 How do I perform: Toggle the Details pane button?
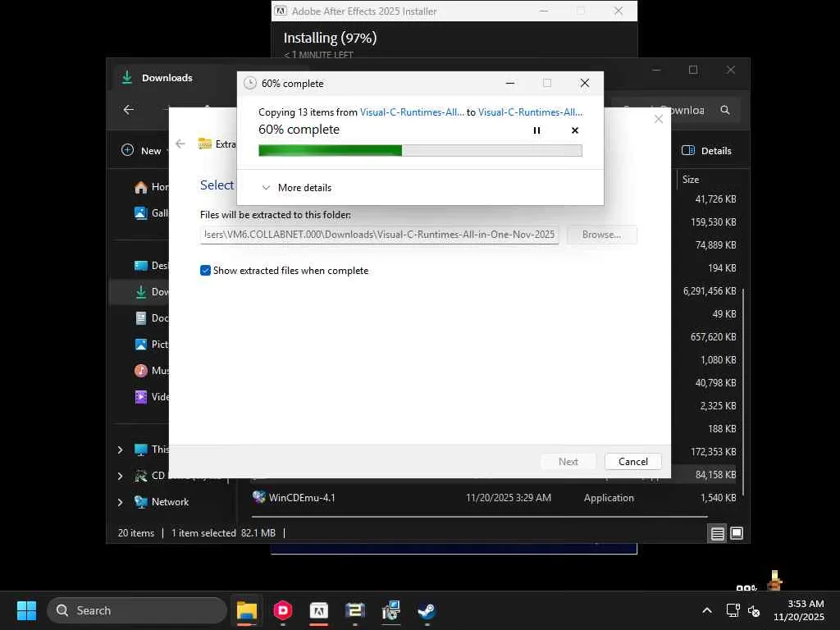706,151
